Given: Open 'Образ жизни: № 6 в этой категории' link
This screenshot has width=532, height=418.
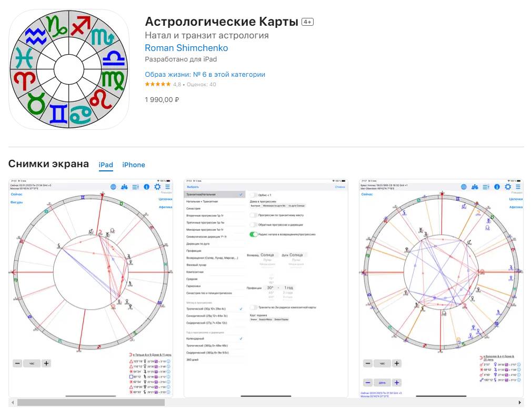Looking at the screenshot, I should tap(205, 74).
